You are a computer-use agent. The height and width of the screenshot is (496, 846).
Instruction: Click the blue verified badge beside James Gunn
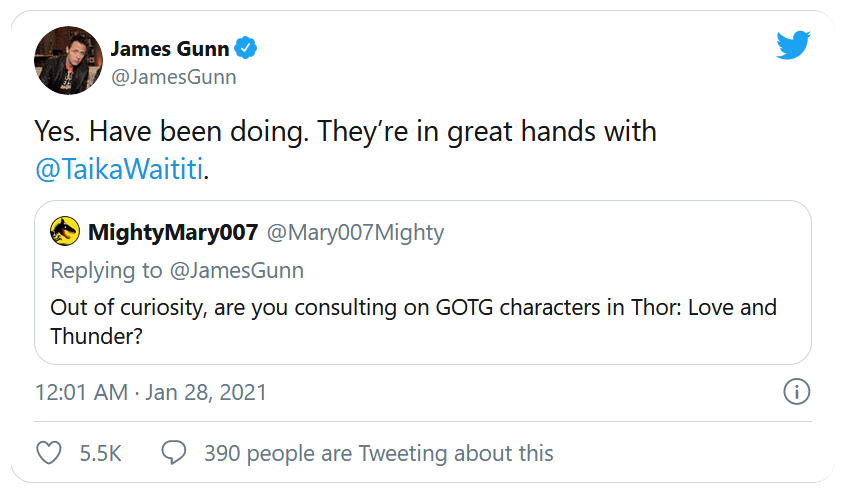coord(246,47)
